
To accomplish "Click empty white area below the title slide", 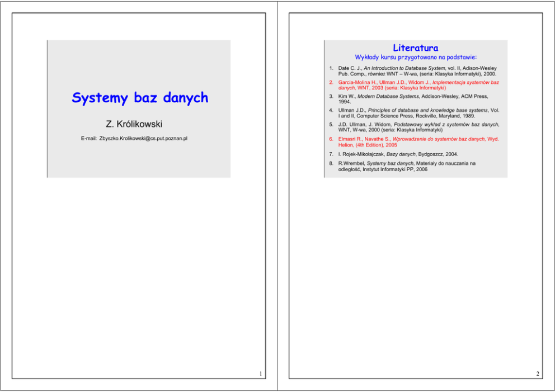I will point(139,268).
